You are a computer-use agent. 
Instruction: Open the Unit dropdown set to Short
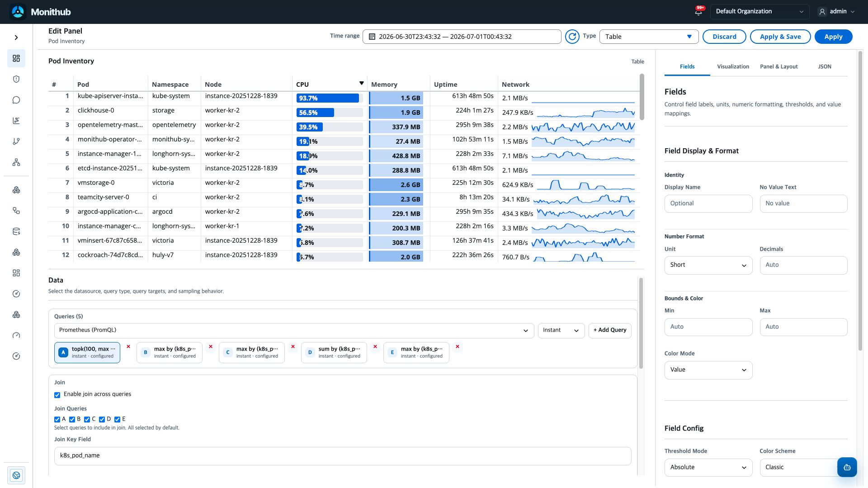click(708, 265)
